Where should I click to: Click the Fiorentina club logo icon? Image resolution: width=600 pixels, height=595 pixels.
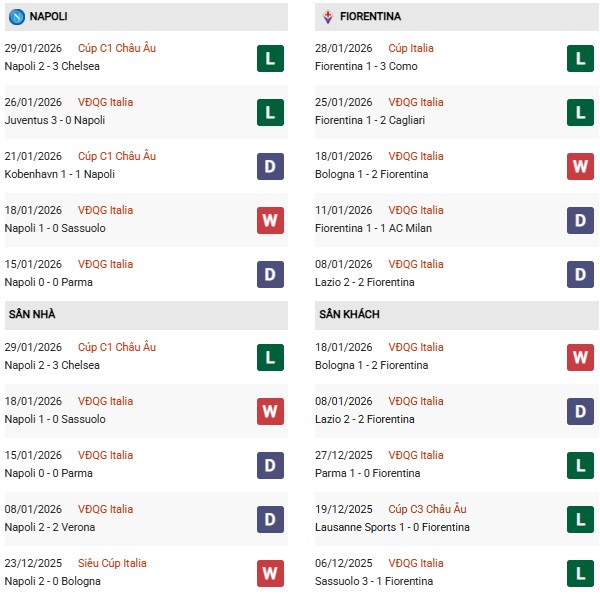coord(327,16)
